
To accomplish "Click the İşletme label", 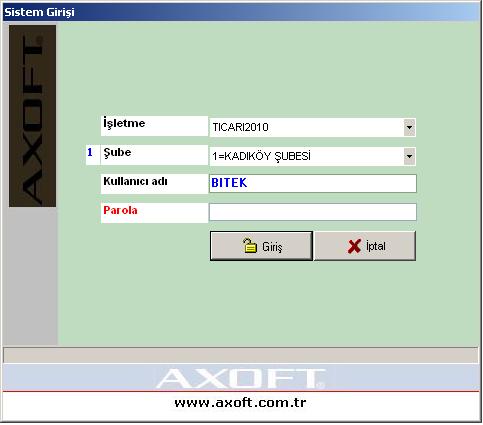I will (154, 126).
